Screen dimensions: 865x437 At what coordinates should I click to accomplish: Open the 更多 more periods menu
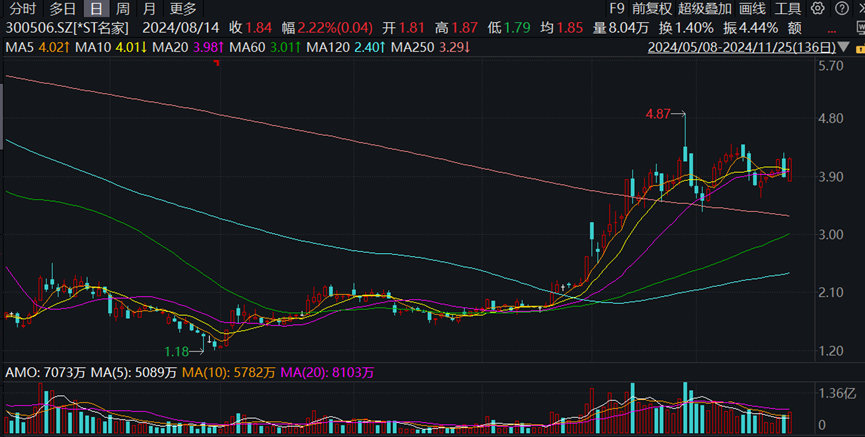(x=183, y=8)
